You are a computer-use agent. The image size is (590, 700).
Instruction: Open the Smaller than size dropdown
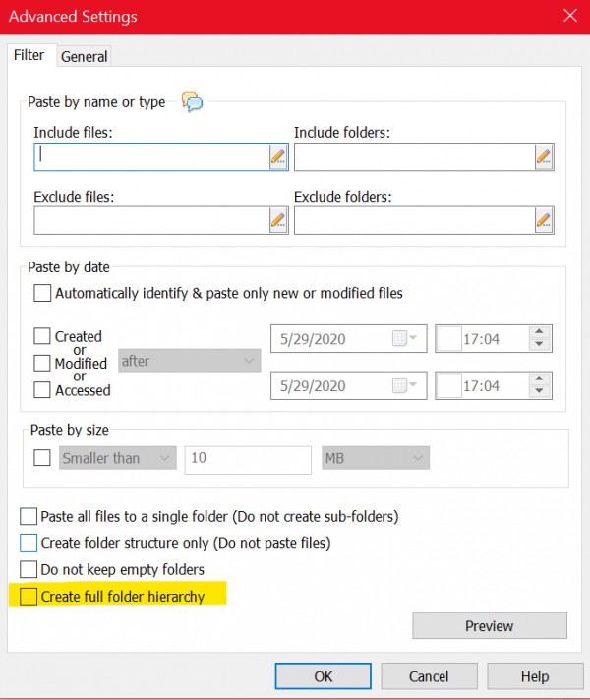coord(117,458)
